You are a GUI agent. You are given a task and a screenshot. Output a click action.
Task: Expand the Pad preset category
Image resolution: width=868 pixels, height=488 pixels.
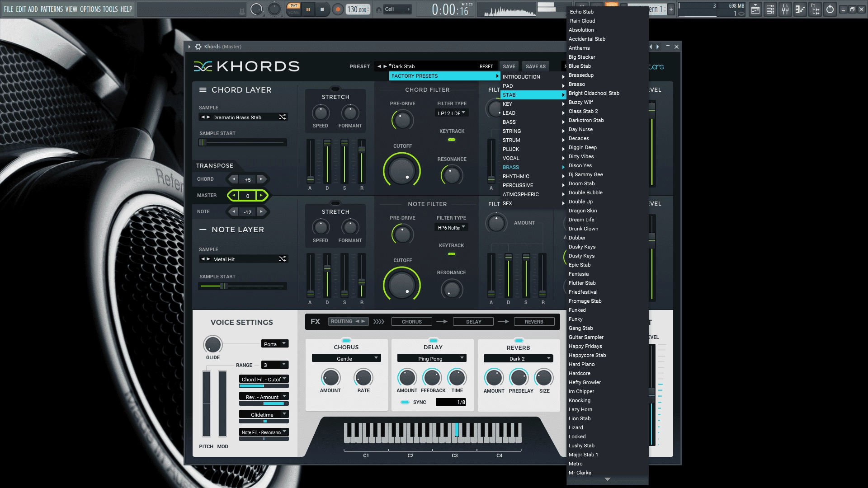pyautogui.click(x=533, y=86)
